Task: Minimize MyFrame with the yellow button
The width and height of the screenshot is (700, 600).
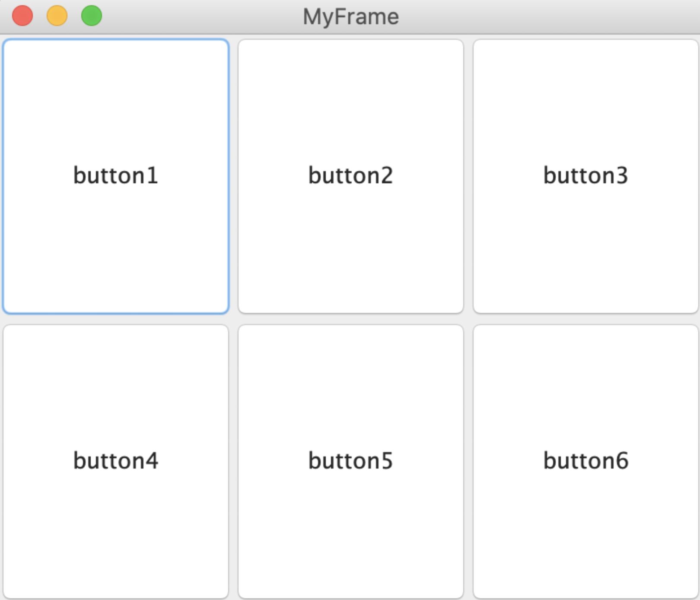Action: pyautogui.click(x=57, y=16)
